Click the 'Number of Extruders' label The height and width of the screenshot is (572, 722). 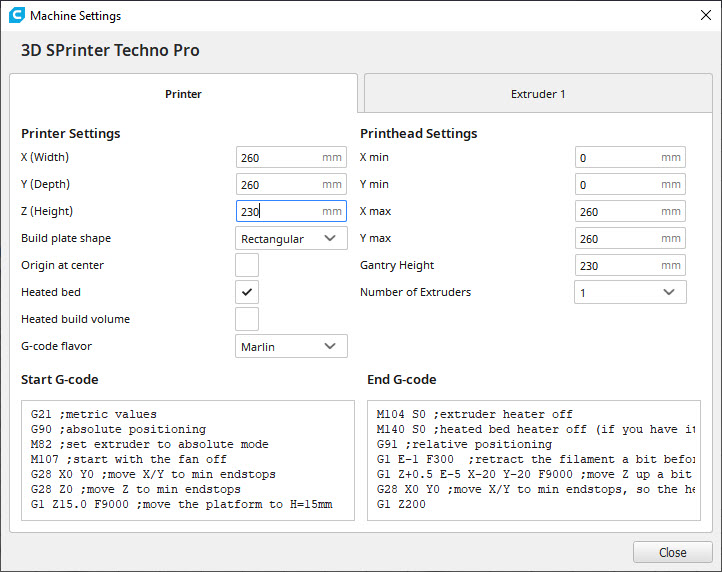(415, 292)
